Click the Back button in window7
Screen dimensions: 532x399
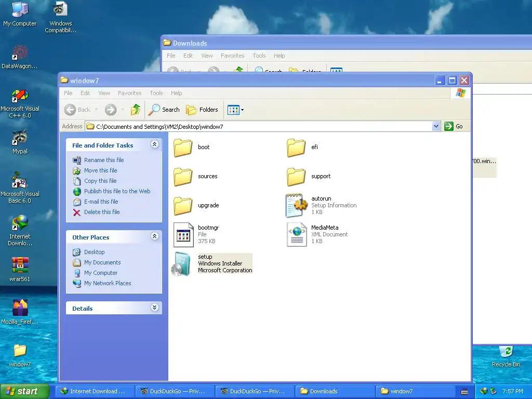coord(77,110)
